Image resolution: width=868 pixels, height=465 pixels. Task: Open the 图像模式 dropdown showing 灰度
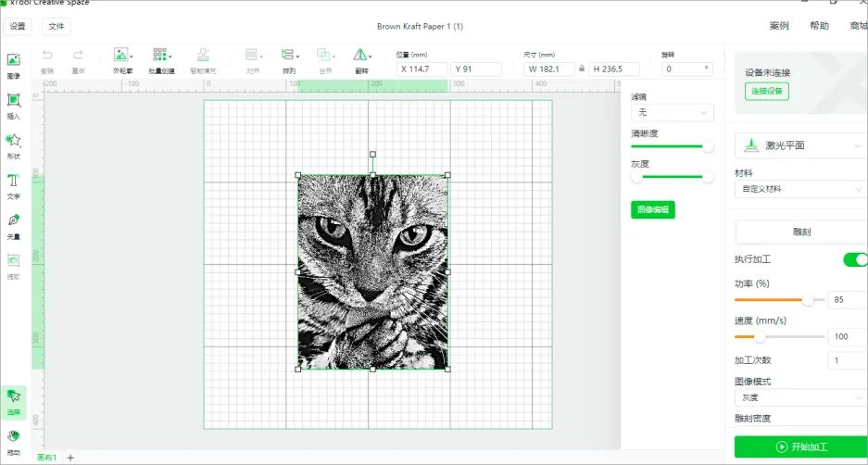(801, 397)
